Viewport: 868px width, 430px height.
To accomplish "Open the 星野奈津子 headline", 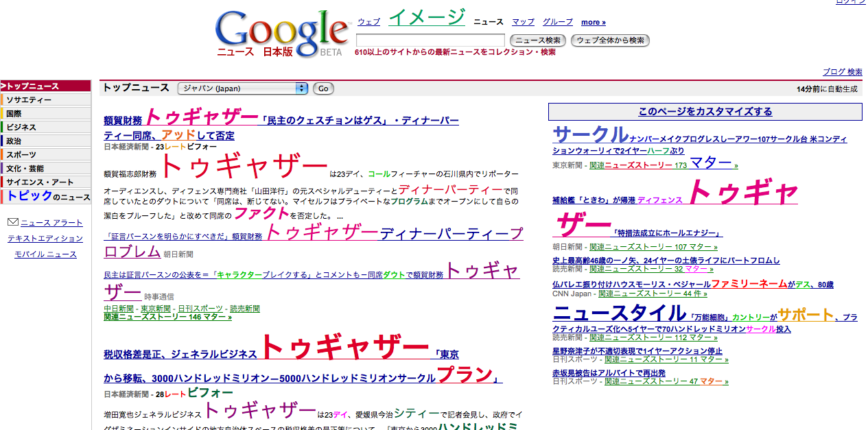I will coord(637,351).
